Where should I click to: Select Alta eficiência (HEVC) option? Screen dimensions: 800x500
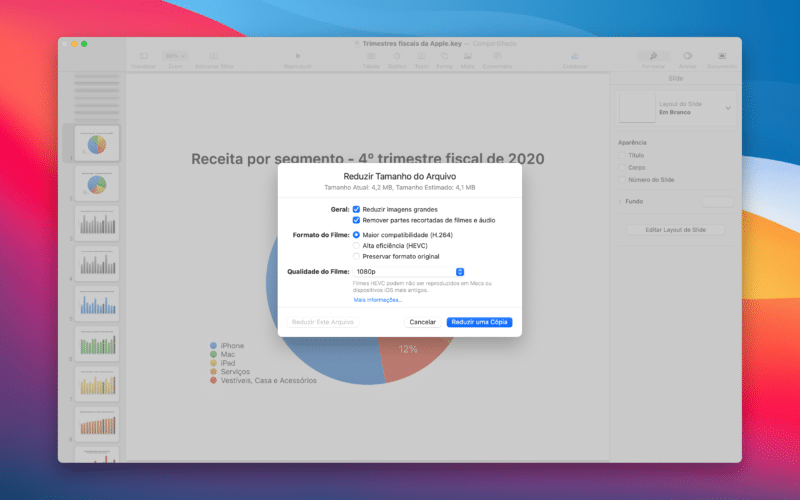356,246
